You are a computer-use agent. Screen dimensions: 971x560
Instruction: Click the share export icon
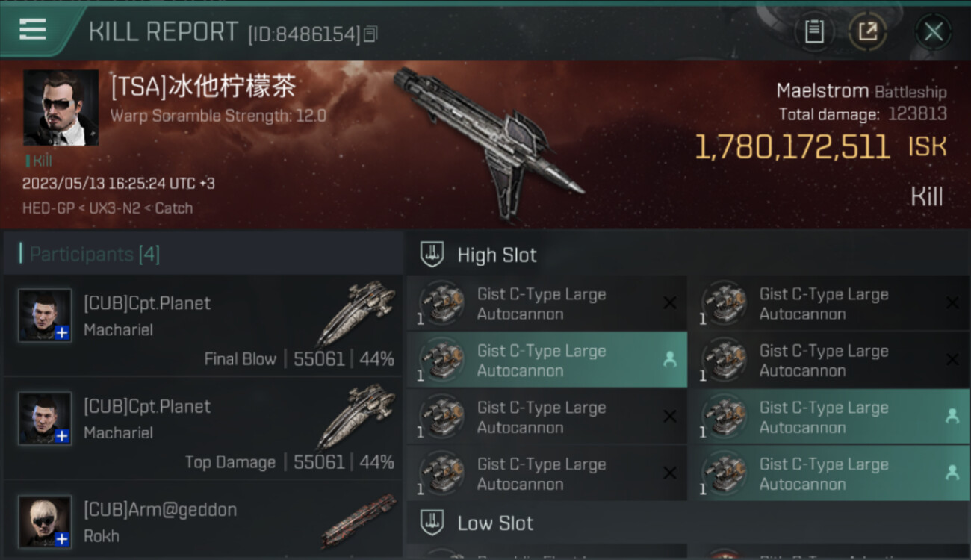point(867,31)
